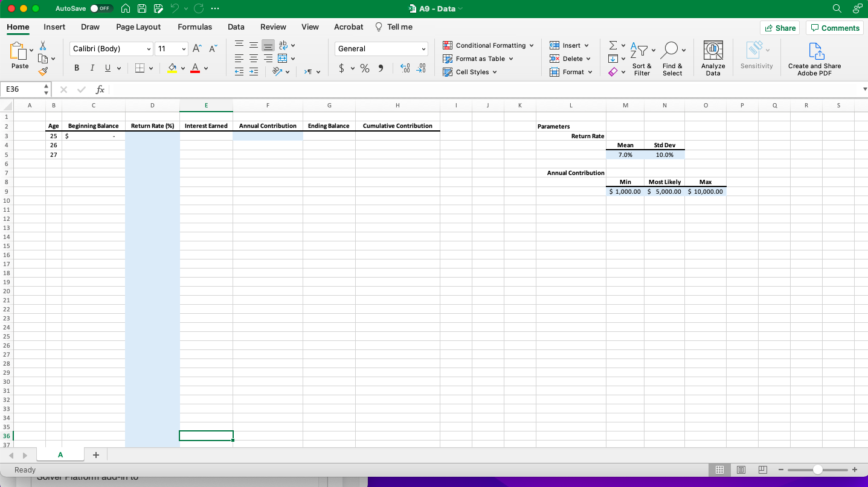Click the AutoSum icon
Viewport: 868px width, 487px height.
(612, 45)
